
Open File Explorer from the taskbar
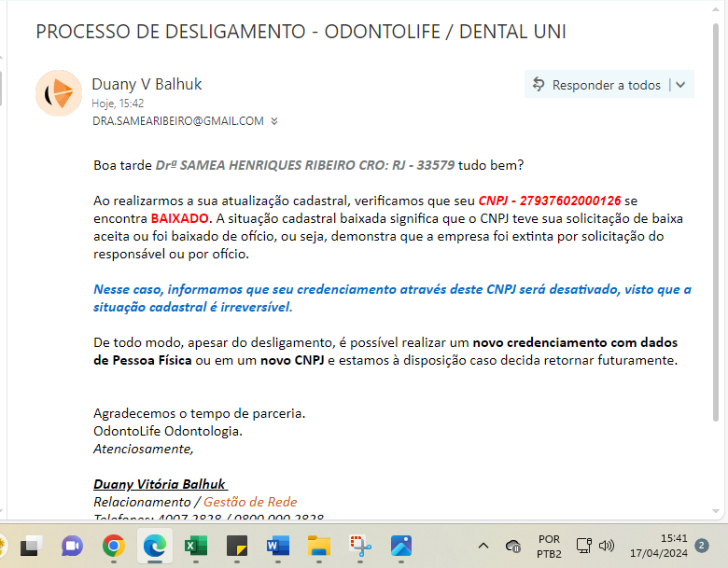(319, 547)
